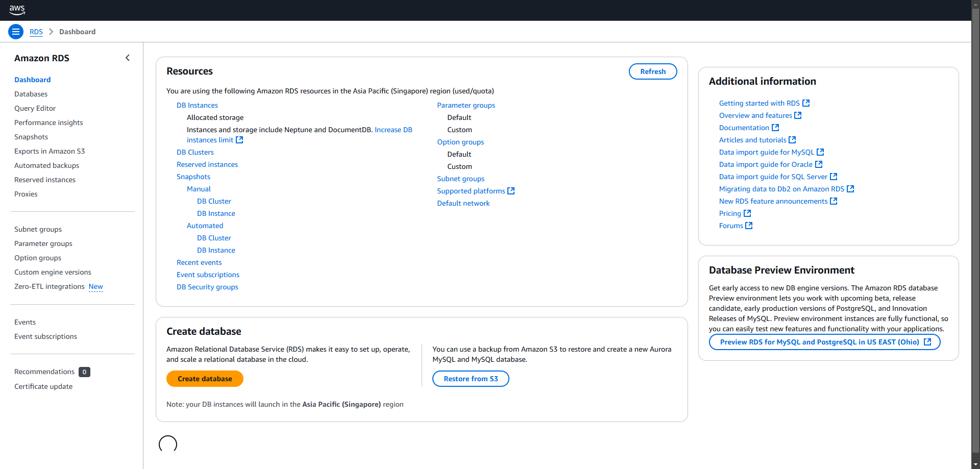Open the Snapshots link in Resources
Viewport: 980px width, 469px height.
click(193, 177)
